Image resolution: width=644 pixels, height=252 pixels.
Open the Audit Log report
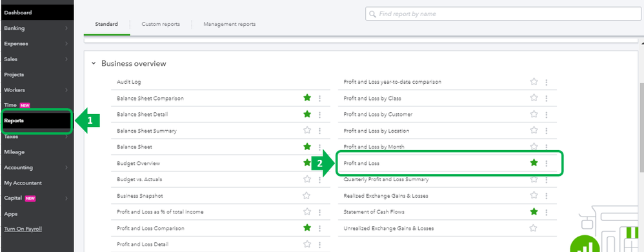(128, 82)
